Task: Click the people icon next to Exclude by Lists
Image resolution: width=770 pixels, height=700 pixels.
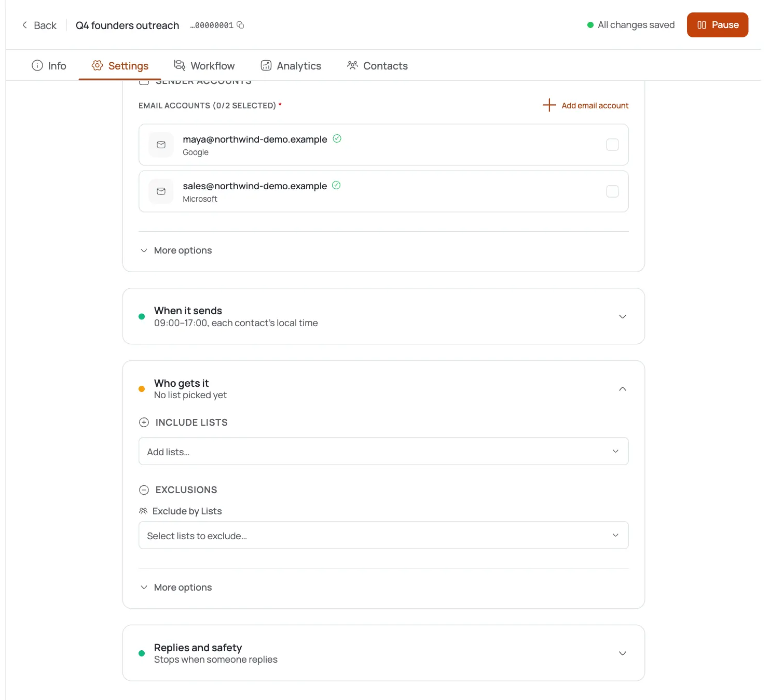Action: click(x=143, y=511)
